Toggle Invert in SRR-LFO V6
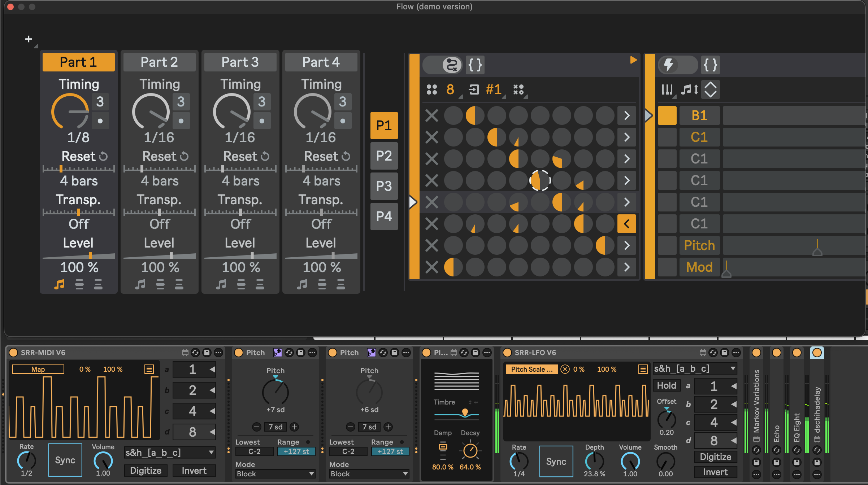868x485 pixels. click(x=716, y=472)
